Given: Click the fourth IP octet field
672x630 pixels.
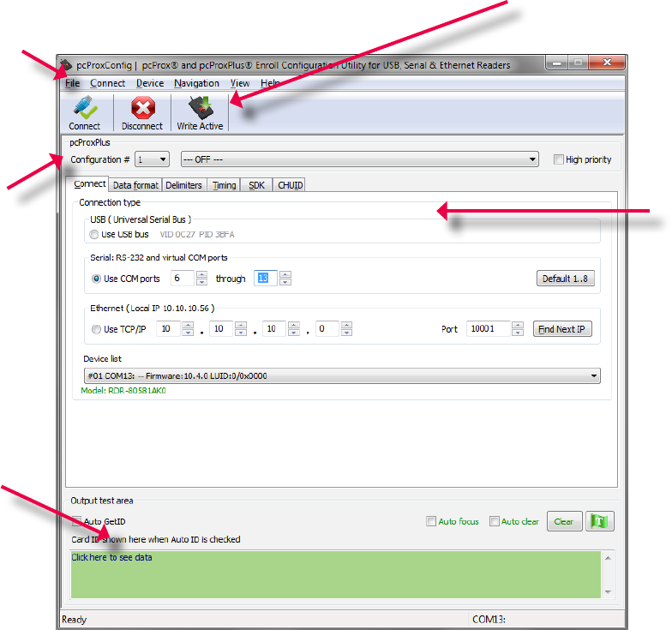Looking at the screenshot, I should tap(327, 329).
